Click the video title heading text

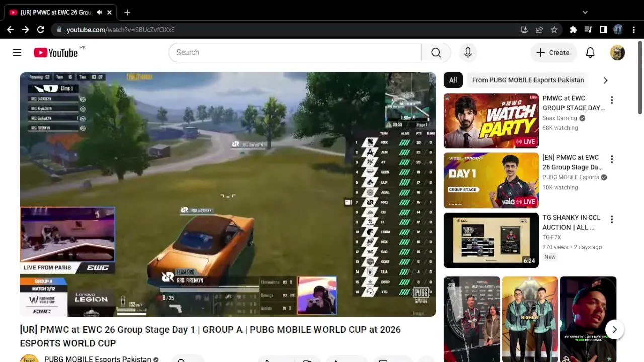click(x=210, y=336)
